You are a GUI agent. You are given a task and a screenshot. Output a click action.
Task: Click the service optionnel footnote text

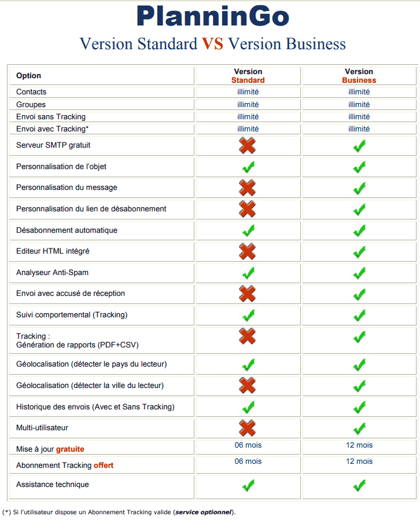point(203,512)
